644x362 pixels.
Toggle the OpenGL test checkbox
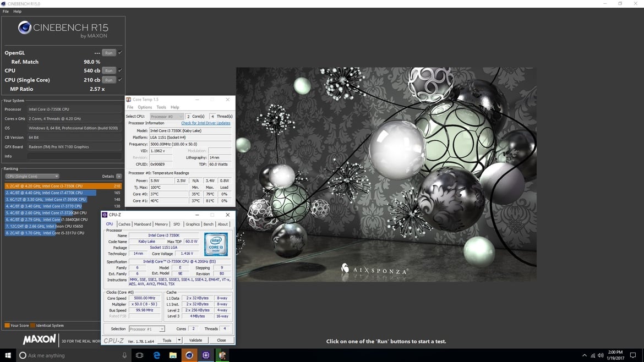120,52
